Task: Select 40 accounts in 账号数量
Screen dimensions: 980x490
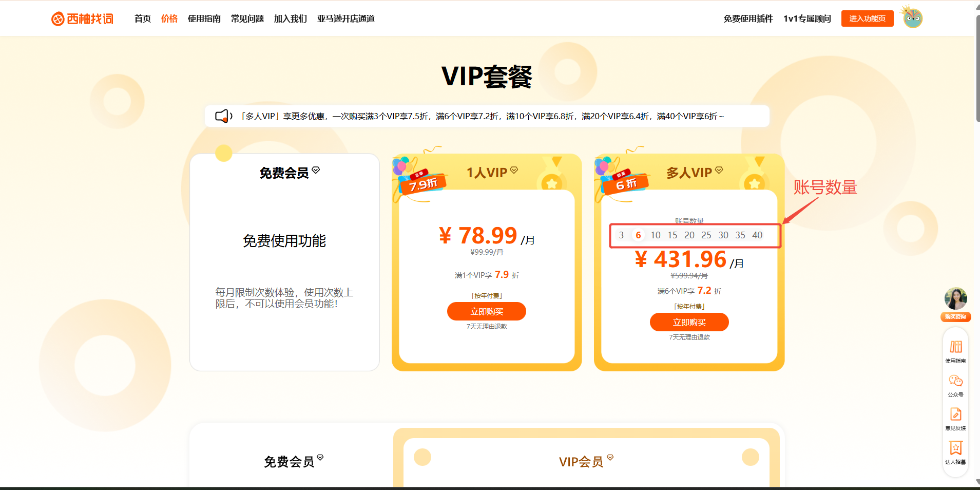Action: pyautogui.click(x=757, y=235)
